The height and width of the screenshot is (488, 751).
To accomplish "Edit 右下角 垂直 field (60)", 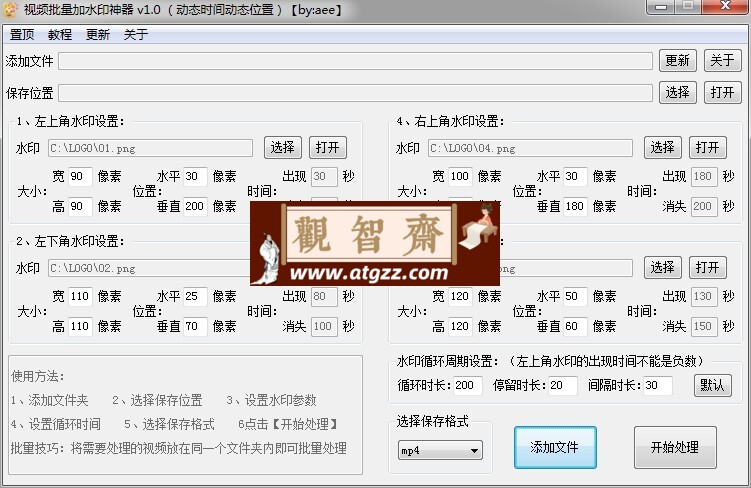I will [x=575, y=327].
